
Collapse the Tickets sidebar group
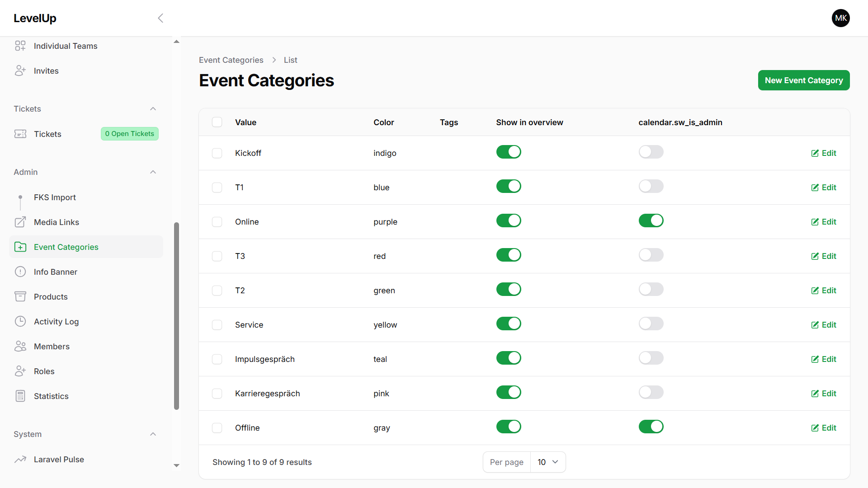pos(153,109)
